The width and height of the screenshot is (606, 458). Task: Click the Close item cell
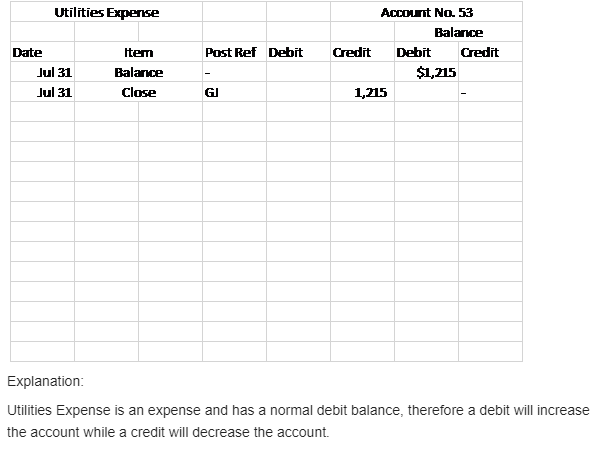coord(138,93)
